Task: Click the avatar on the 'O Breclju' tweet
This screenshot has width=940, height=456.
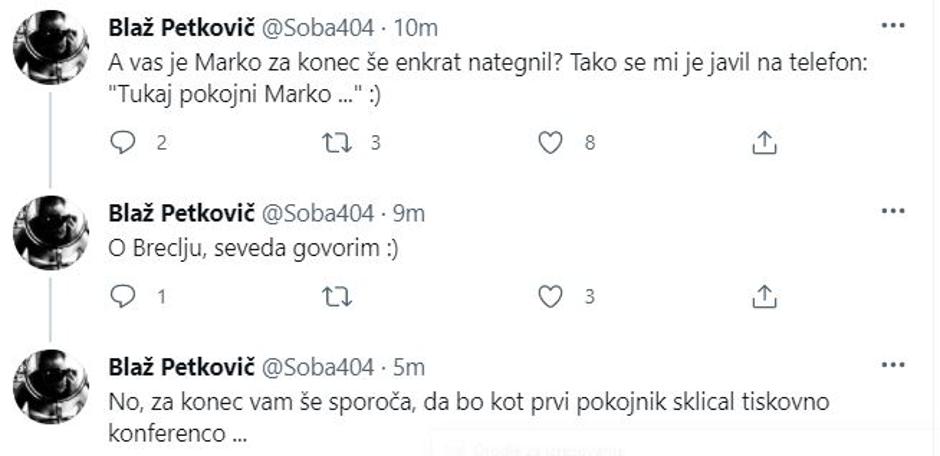Action: (50, 232)
